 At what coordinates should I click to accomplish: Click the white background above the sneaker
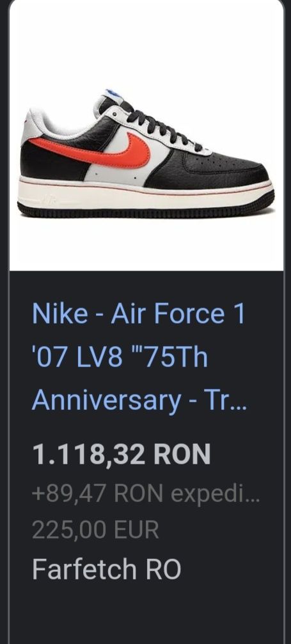(x=146, y=41)
